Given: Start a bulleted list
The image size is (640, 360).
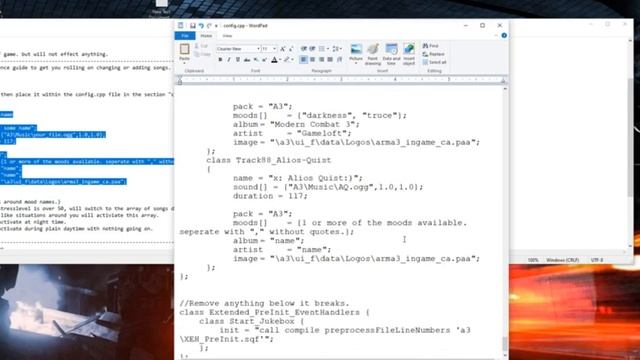Looking at the screenshot, I should point(322,49).
